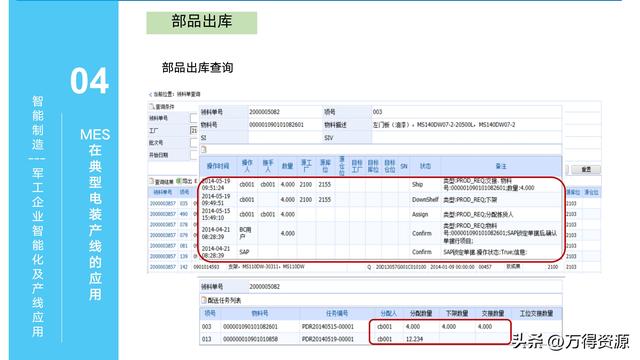640x360 pixels.
Task: Click the back arrow before 当前位置
Action: pos(150,94)
